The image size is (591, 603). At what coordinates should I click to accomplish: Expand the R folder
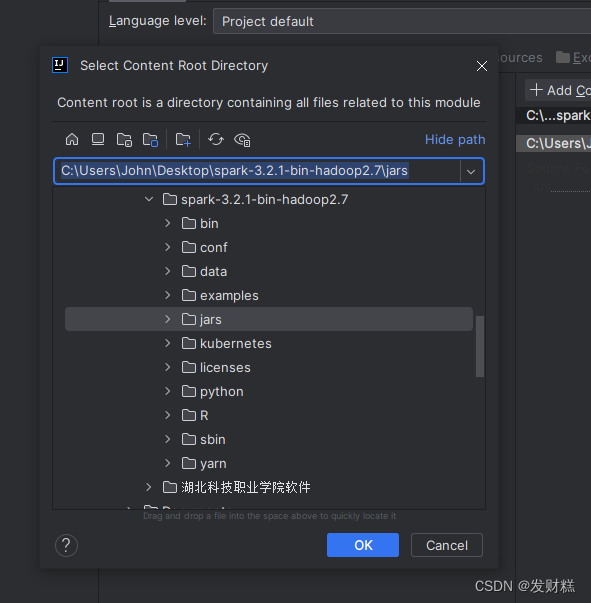click(167, 415)
